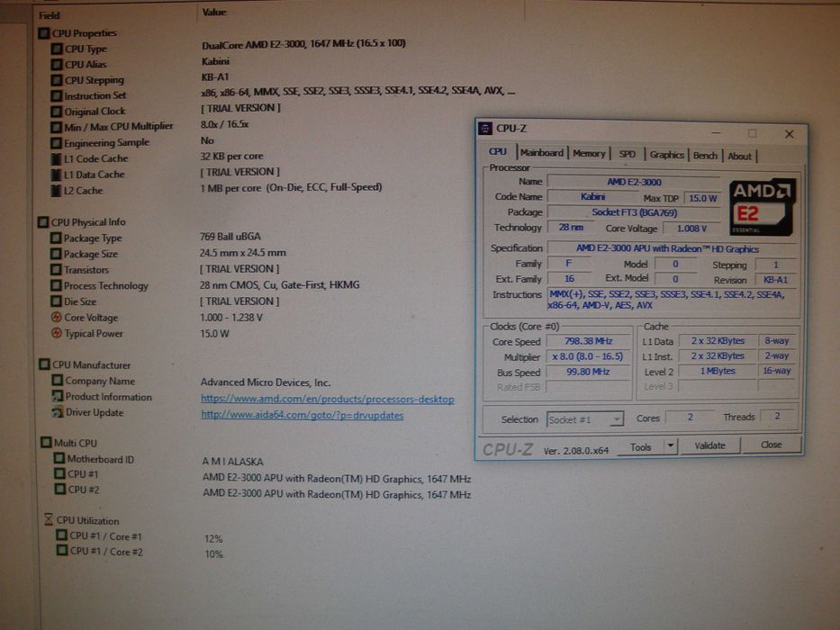Click the Field column header
Viewport: 840px width, 630px height.
[x=50, y=15]
